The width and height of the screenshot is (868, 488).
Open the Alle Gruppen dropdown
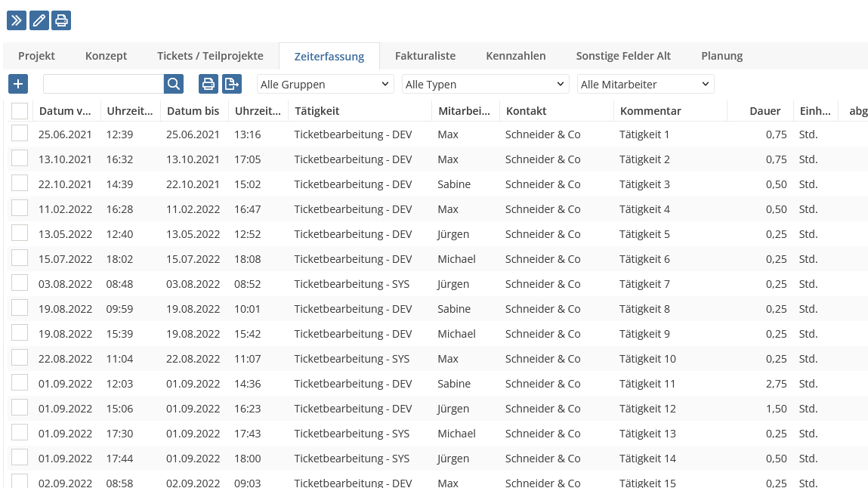coord(325,84)
